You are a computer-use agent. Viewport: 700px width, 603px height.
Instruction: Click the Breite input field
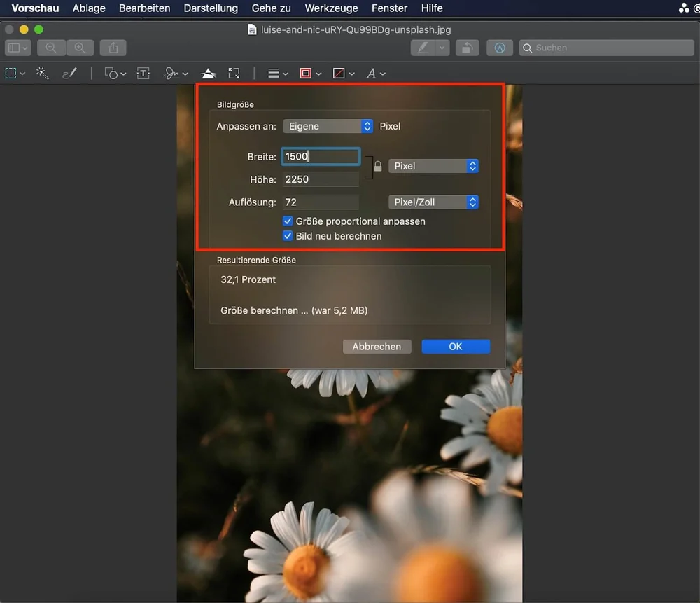(321, 156)
